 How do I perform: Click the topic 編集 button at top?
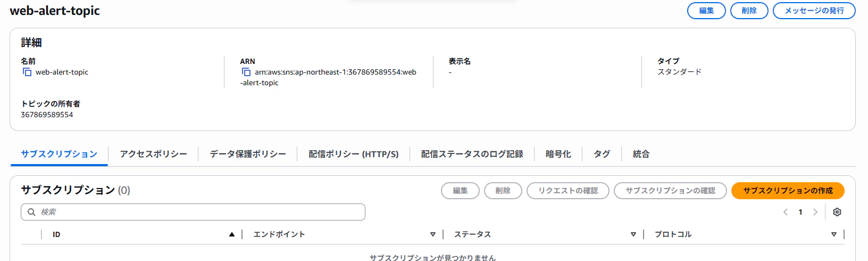tap(706, 11)
